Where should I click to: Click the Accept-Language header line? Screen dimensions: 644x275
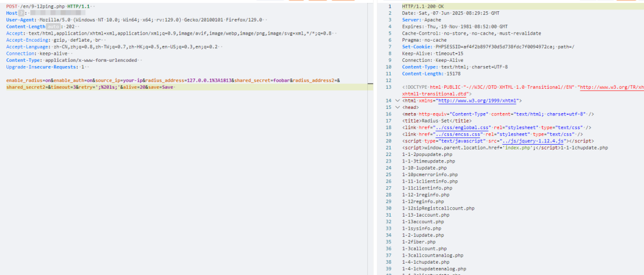[112, 46]
